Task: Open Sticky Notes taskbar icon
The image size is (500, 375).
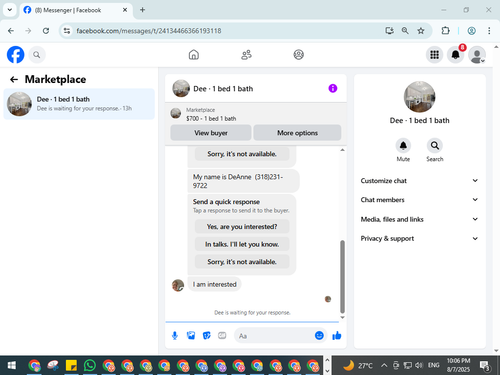Action: coord(71,366)
